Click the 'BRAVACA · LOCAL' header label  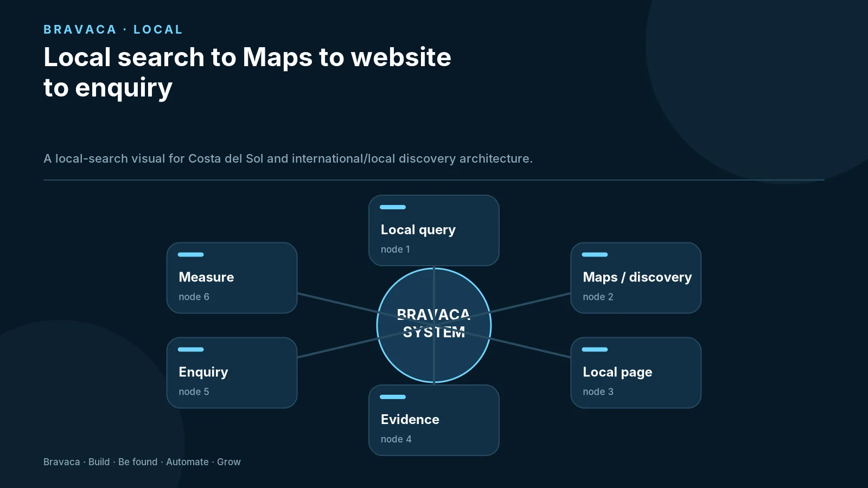tap(113, 29)
